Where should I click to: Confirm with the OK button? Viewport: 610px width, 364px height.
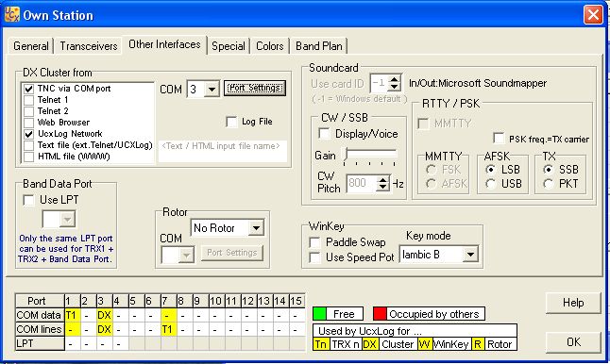[573, 342]
